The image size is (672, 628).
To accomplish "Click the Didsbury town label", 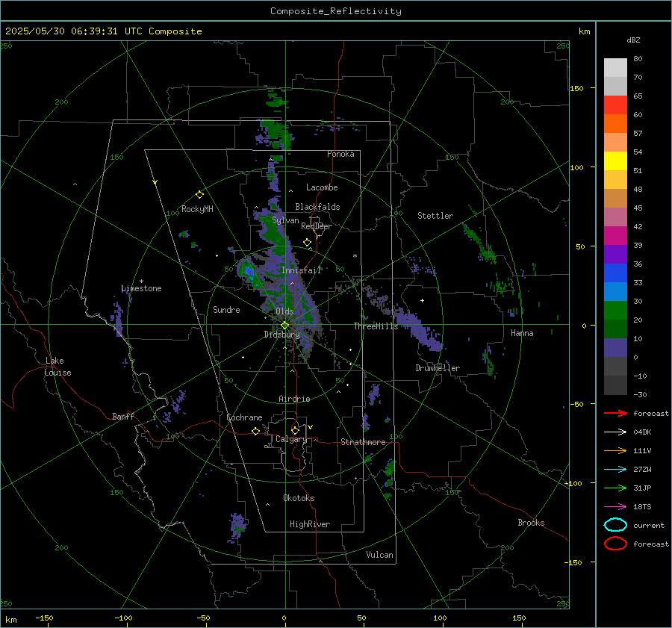I will [x=282, y=335].
